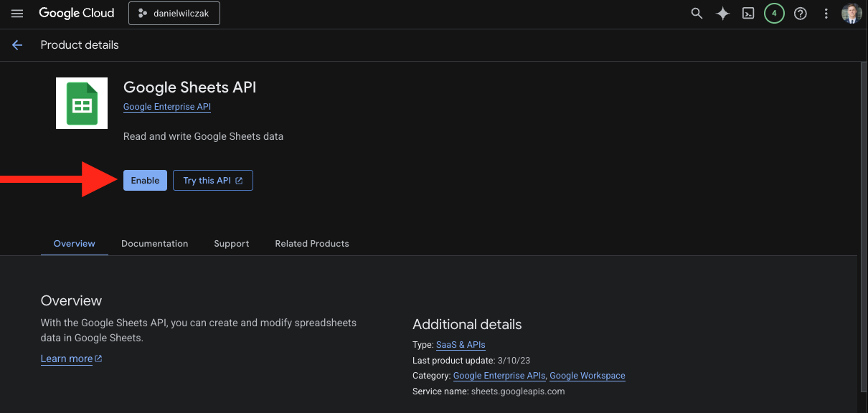Open the hamburger navigation menu
Viewport: 868px width, 413px height.
tap(17, 14)
